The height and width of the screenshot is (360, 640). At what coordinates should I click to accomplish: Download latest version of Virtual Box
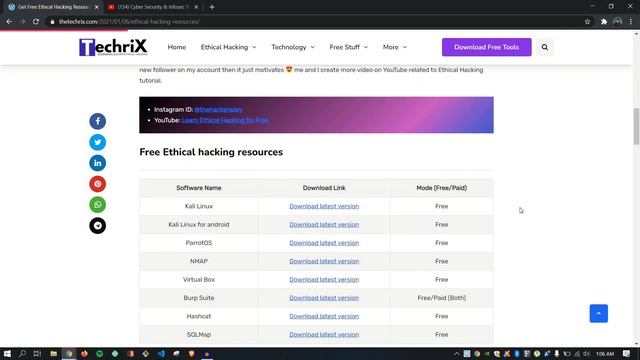(x=324, y=280)
